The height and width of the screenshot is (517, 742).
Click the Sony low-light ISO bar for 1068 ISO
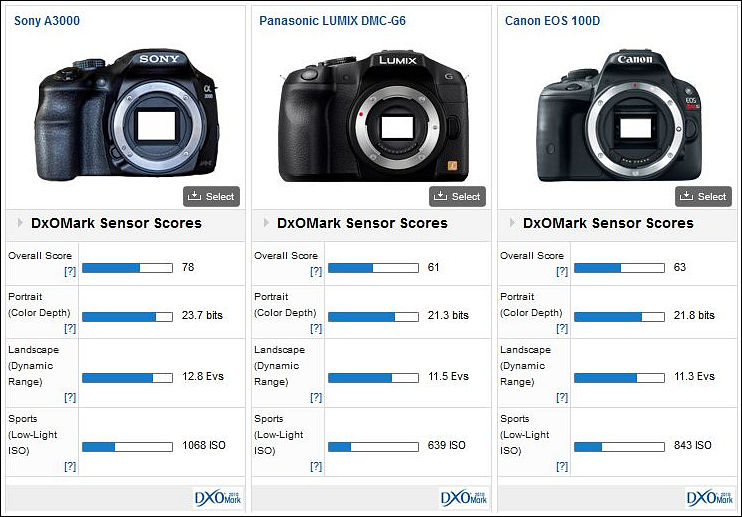pos(127,447)
